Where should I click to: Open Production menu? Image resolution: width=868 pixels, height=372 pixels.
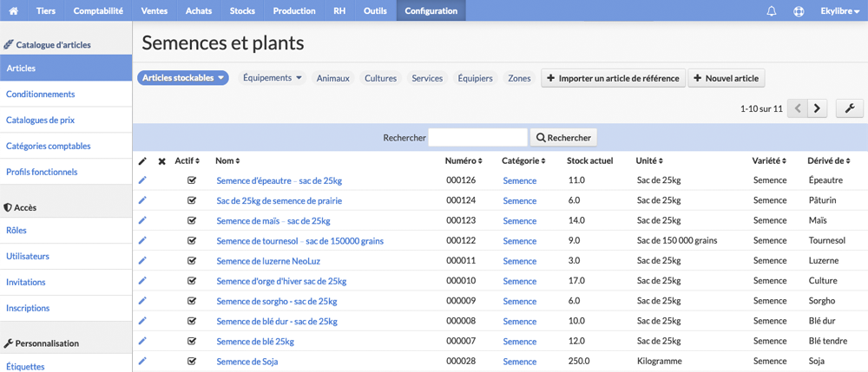tap(294, 10)
